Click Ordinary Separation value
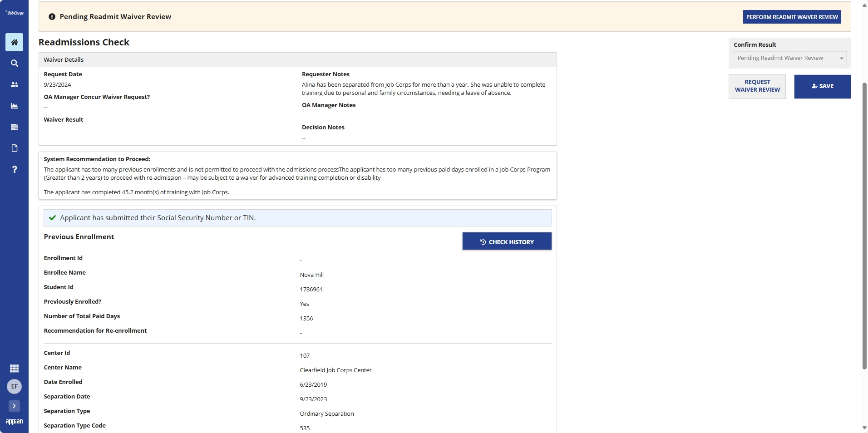868x433 pixels. tap(327, 414)
